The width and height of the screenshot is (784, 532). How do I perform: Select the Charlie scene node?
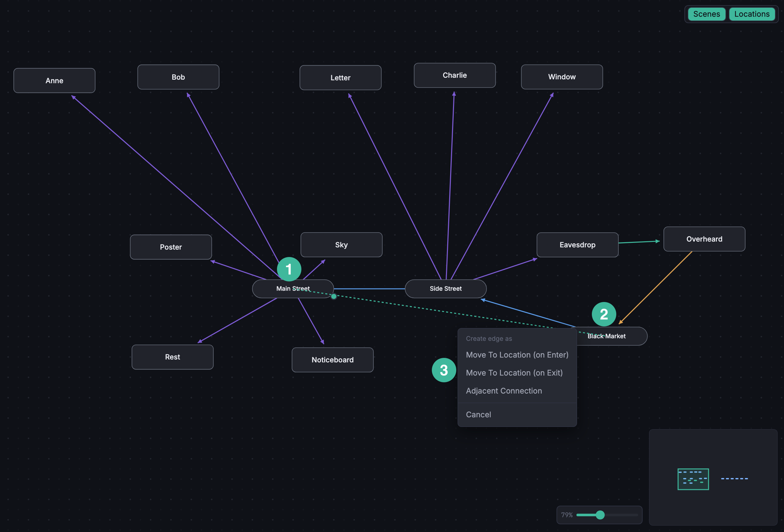(x=455, y=75)
